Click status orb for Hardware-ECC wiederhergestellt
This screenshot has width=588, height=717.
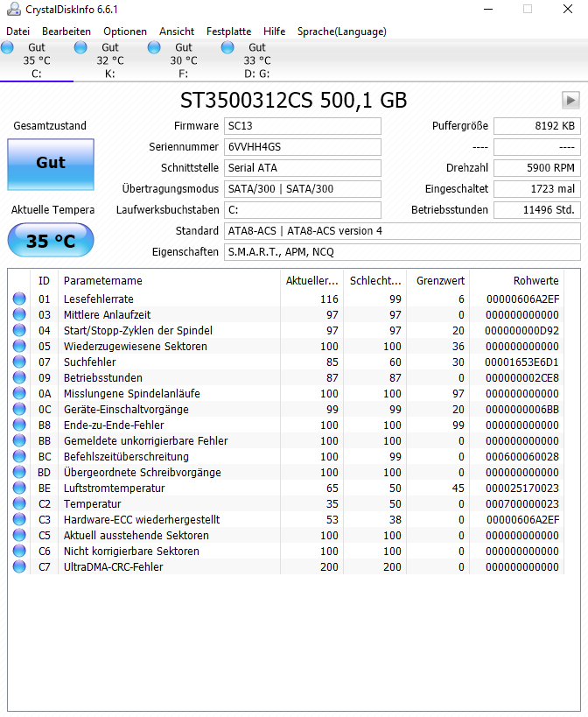pyautogui.click(x=19, y=519)
